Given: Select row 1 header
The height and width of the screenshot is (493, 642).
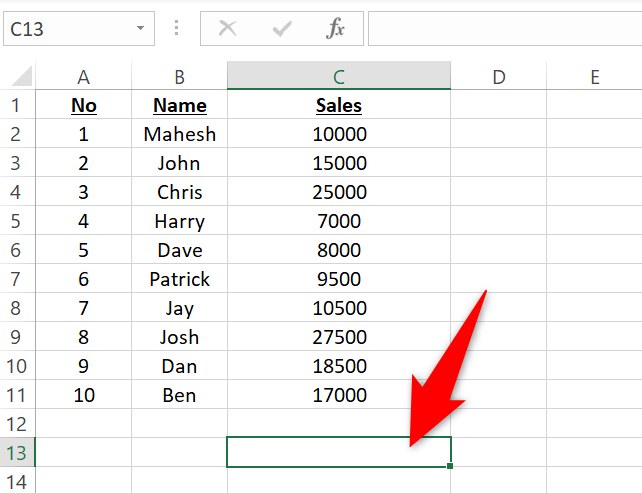Looking at the screenshot, I should click(17, 105).
